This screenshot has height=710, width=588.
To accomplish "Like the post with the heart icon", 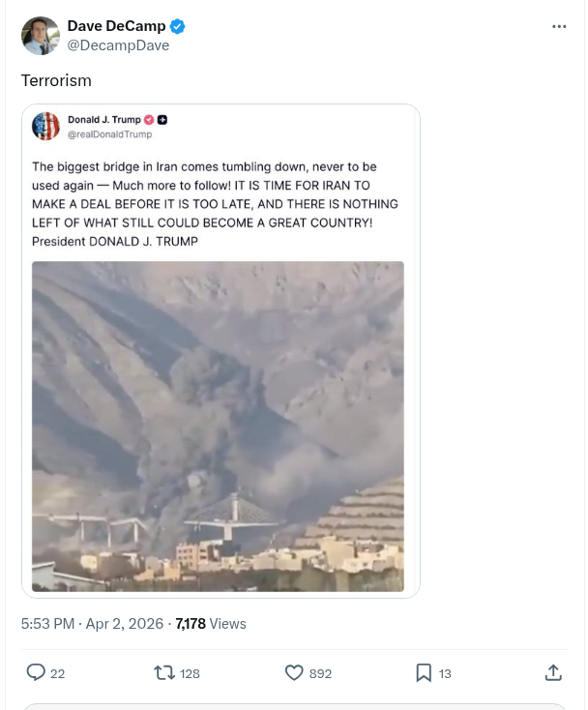I will click(294, 672).
